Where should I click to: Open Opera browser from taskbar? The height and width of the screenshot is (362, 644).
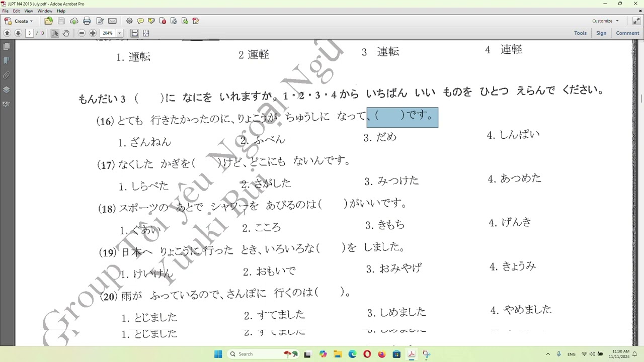tap(367, 354)
